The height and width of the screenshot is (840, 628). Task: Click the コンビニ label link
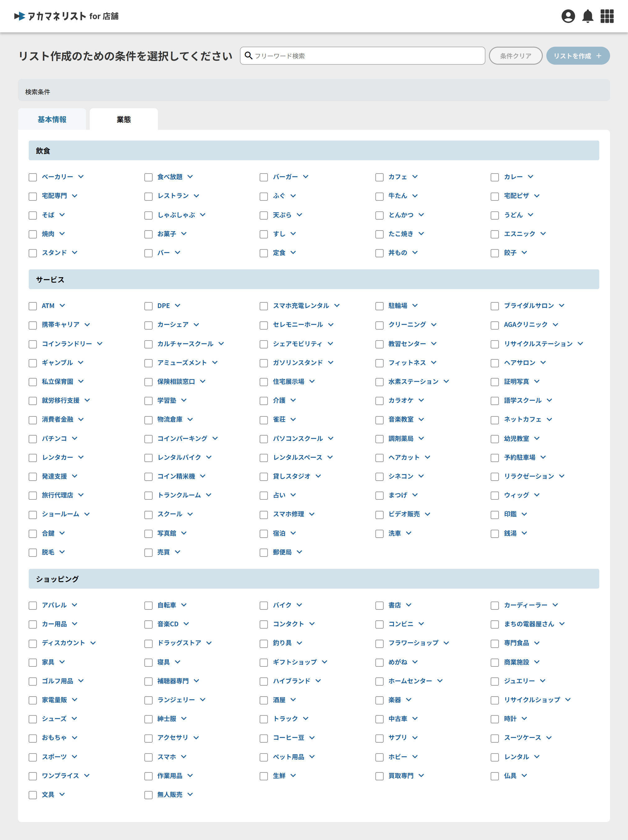pos(400,624)
